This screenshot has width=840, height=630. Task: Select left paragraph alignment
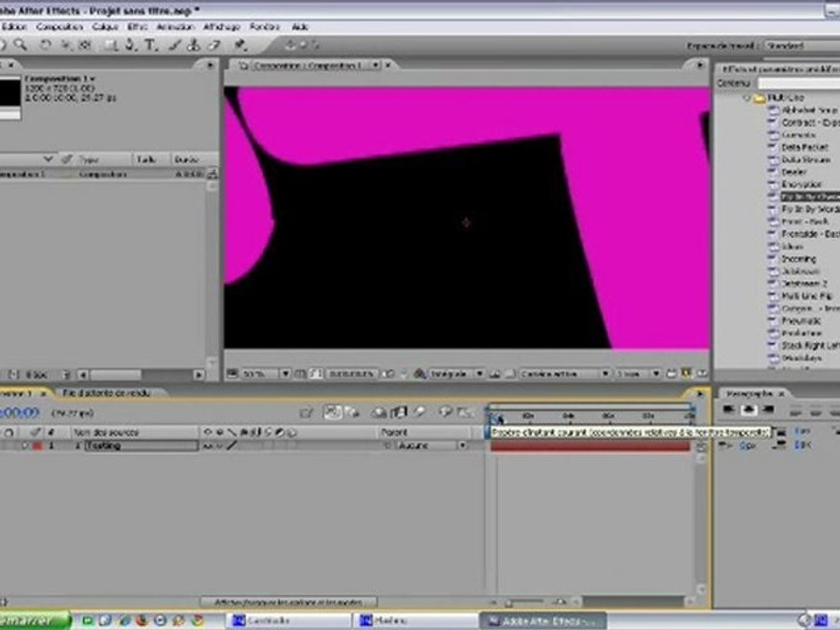pyautogui.click(x=729, y=410)
